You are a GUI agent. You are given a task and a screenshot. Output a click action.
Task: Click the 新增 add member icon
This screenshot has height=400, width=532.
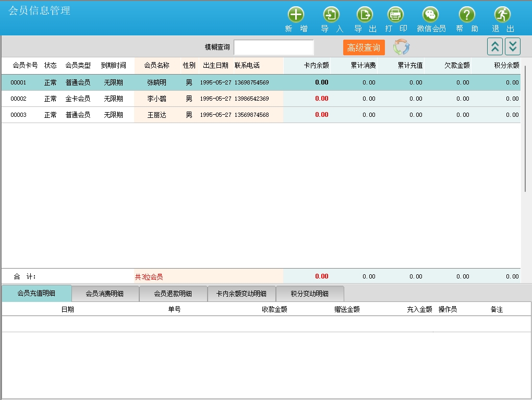point(296,15)
